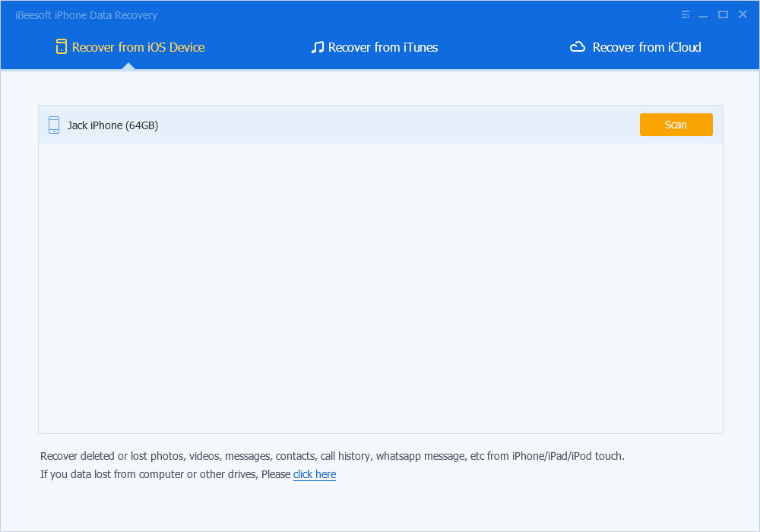Click the cloud icon for iCloud recovery
The height and width of the screenshot is (532, 760).
578,47
